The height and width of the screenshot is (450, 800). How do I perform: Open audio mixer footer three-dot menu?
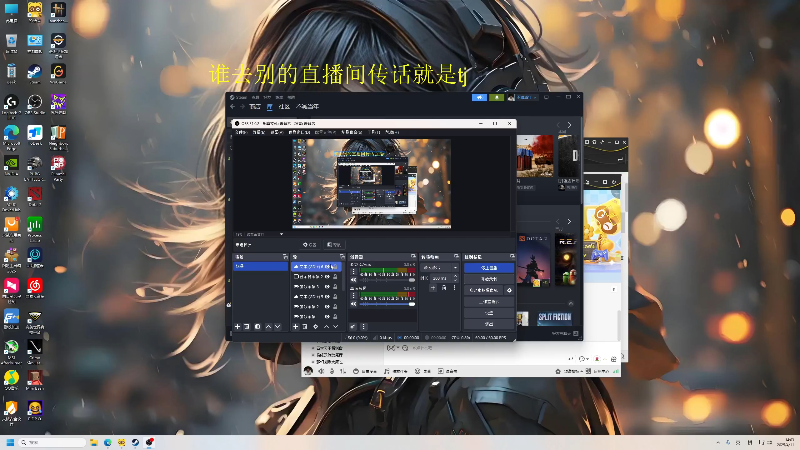pyautogui.click(x=364, y=327)
